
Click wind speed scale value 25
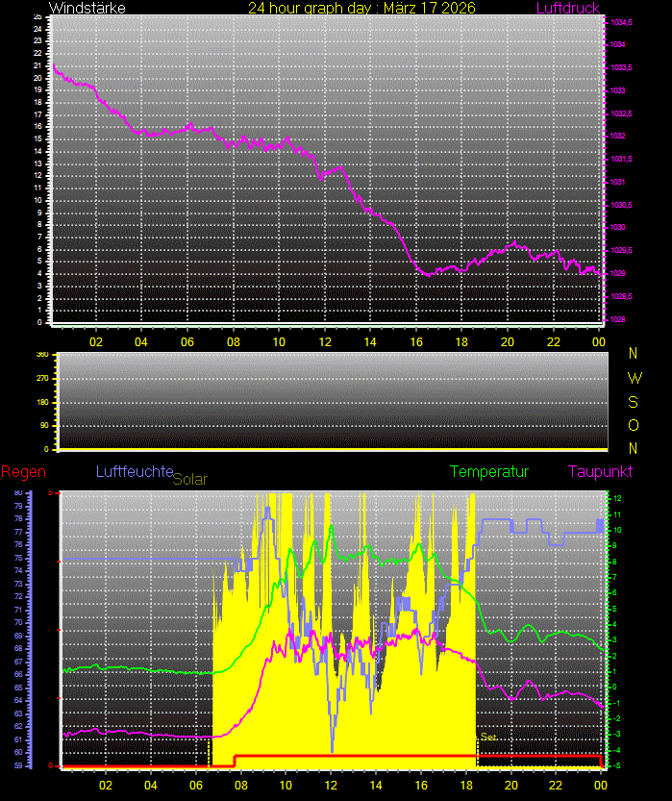(37, 17)
